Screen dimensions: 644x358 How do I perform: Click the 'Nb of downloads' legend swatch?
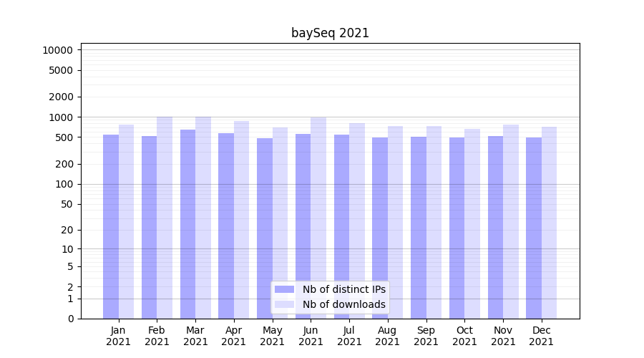point(284,304)
